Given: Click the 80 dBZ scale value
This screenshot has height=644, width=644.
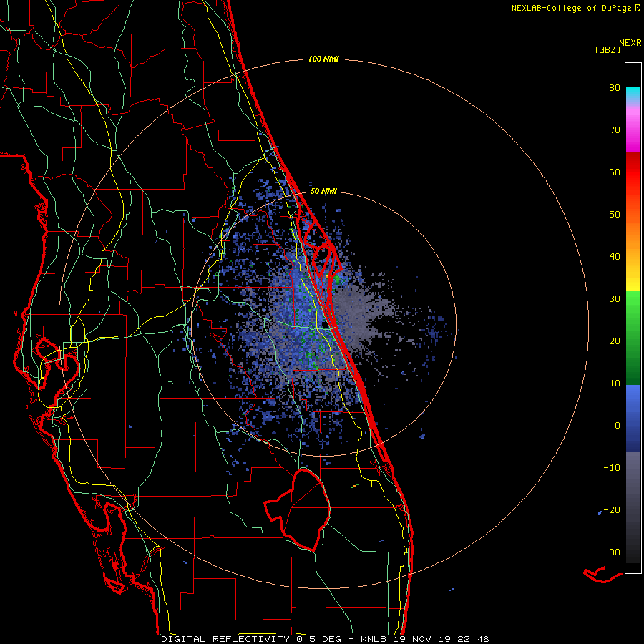Looking at the screenshot, I should pyautogui.click(x=615, y=87).
